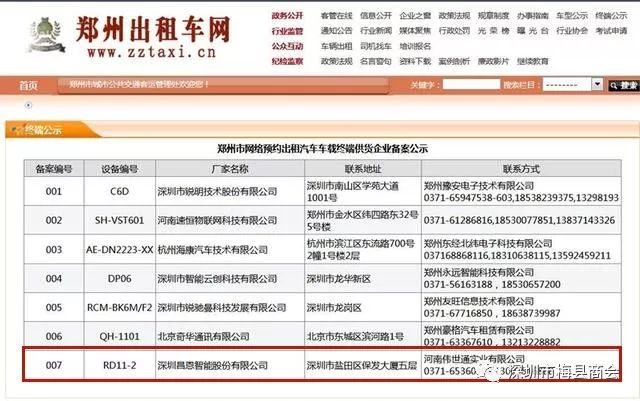Open the 培训报名 link
The image size is (640, 401).
415,46
